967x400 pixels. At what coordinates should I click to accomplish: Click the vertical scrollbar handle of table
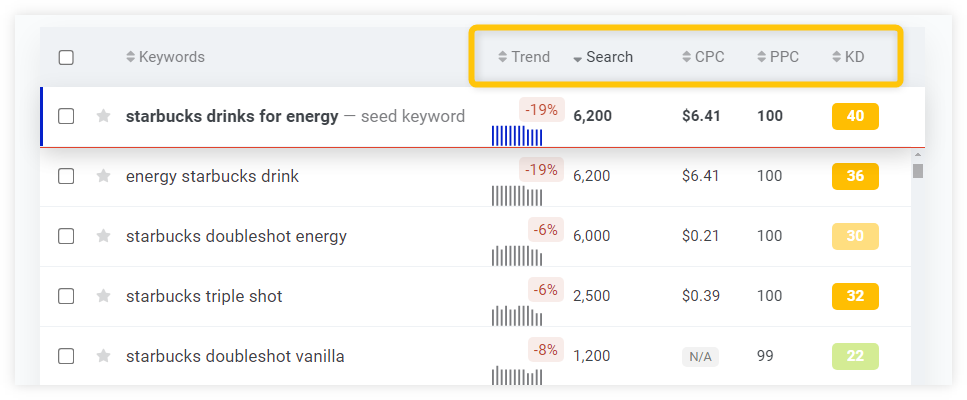click(x=918, y=170)
